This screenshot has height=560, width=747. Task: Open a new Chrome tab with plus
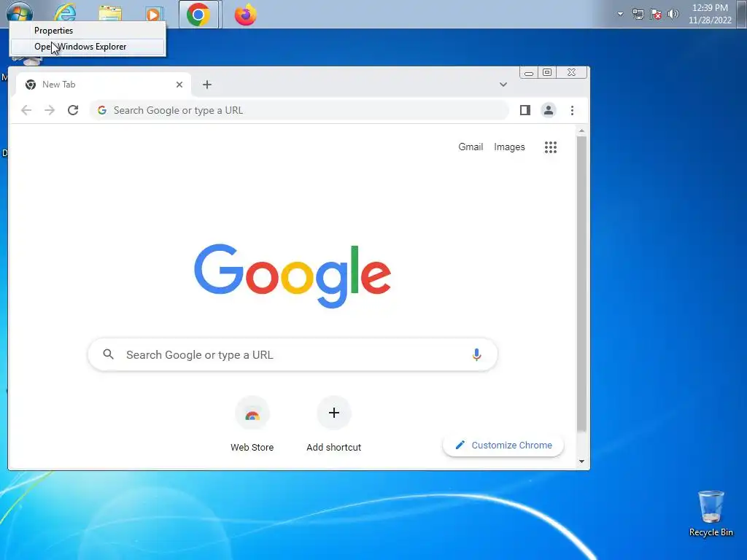206,85
